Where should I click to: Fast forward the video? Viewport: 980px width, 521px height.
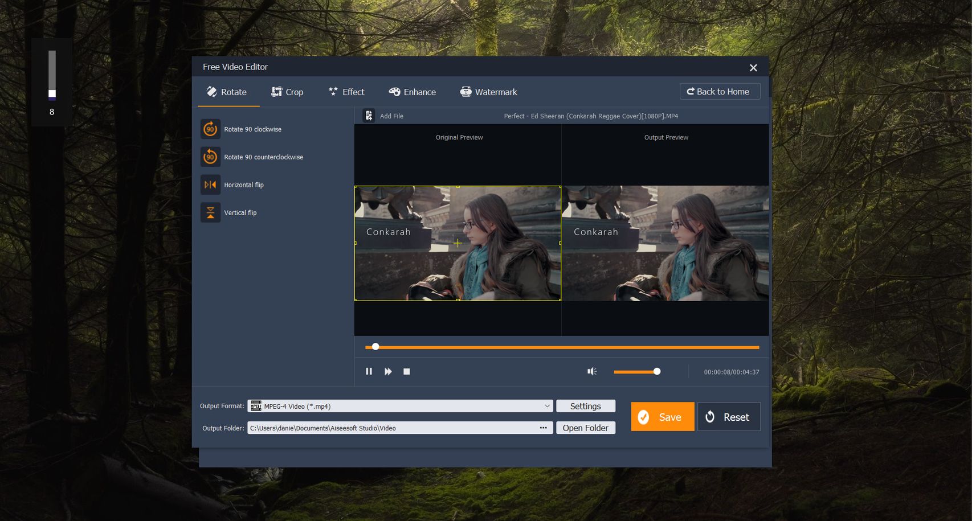coord(388,371)
